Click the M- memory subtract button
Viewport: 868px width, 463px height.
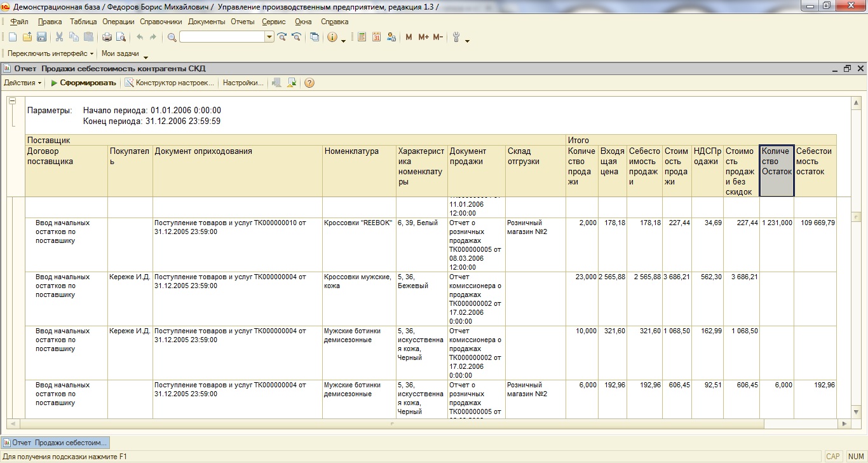pyautogui.click(x=438, y=38)
